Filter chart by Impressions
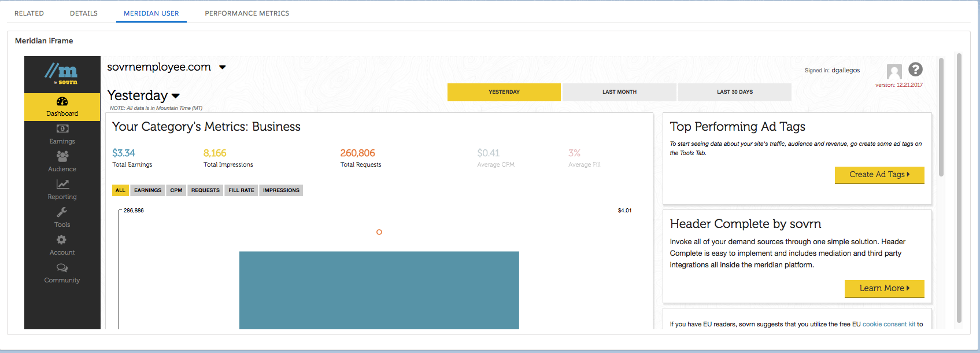 [281, 190]
